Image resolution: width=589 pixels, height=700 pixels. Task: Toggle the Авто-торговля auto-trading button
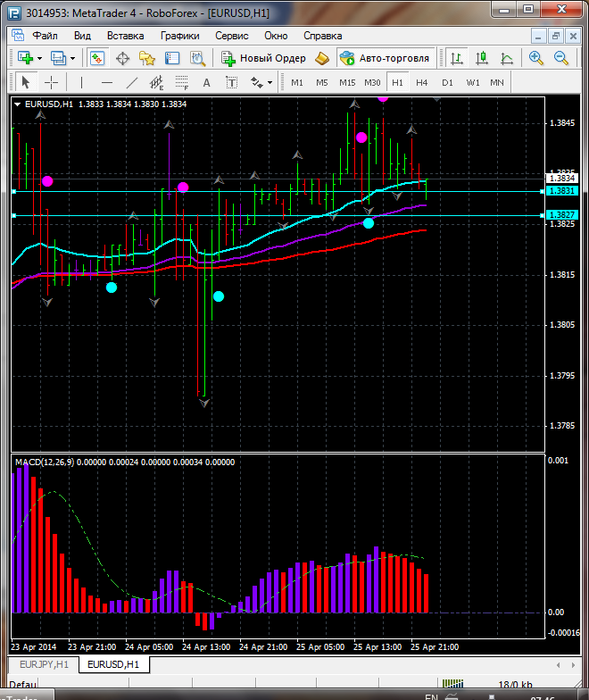385,58
